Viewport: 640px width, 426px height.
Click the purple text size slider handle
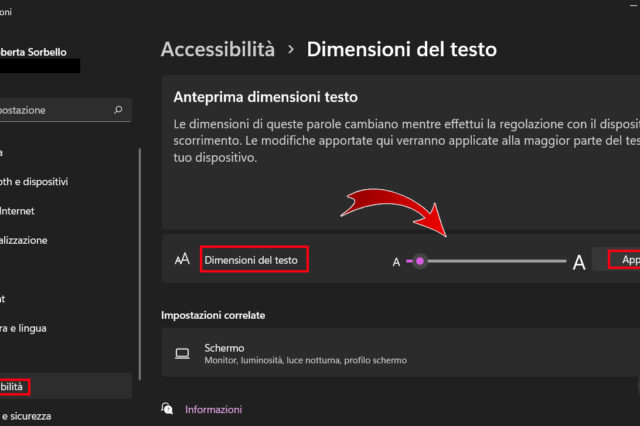point(420,261)
